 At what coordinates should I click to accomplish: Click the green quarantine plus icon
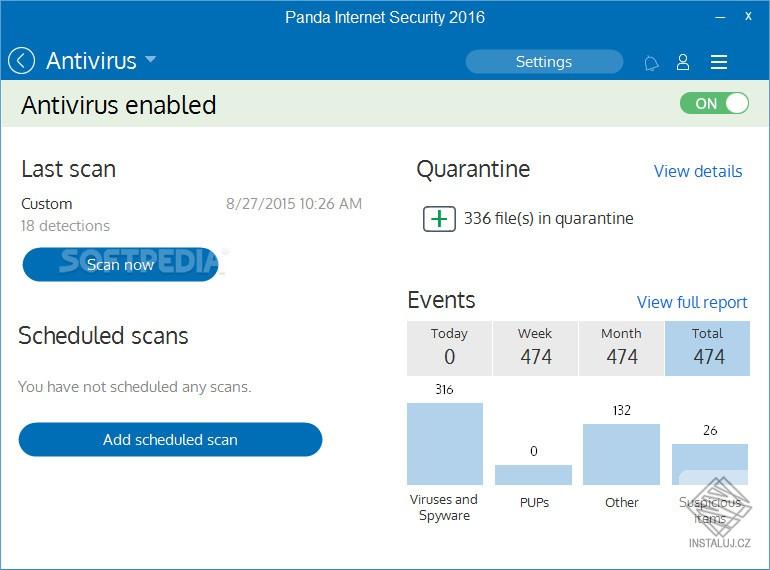tap(439, 218)
